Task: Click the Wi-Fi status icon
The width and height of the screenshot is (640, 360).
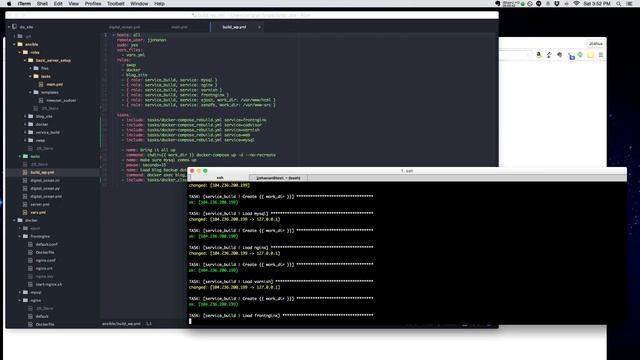Action: [576, 4]
